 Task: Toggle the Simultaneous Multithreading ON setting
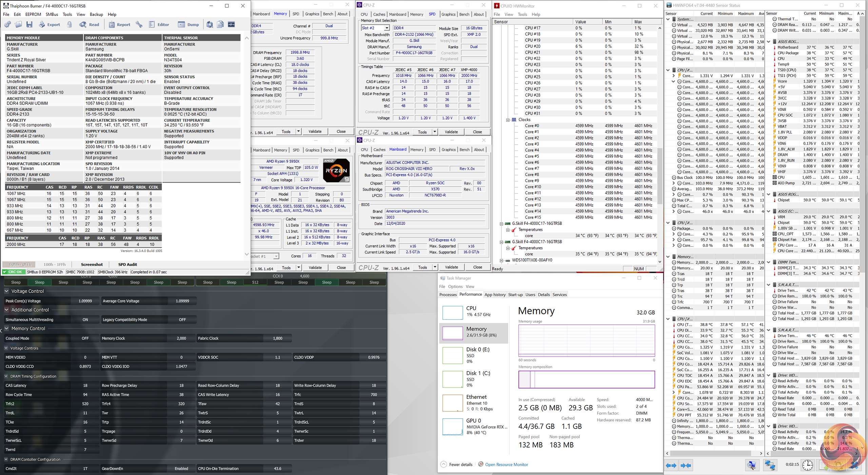(85, 320)
